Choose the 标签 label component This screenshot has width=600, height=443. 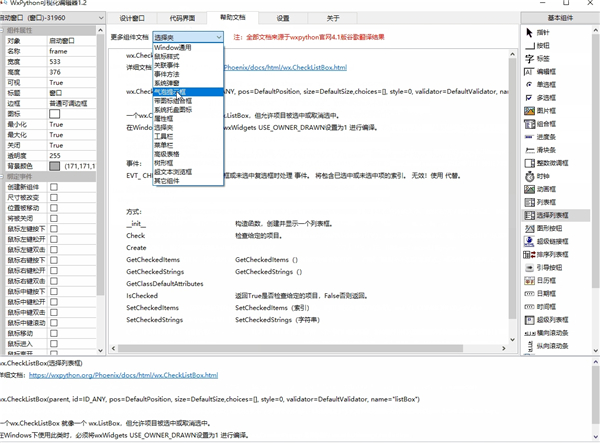[x=538, y=59]
